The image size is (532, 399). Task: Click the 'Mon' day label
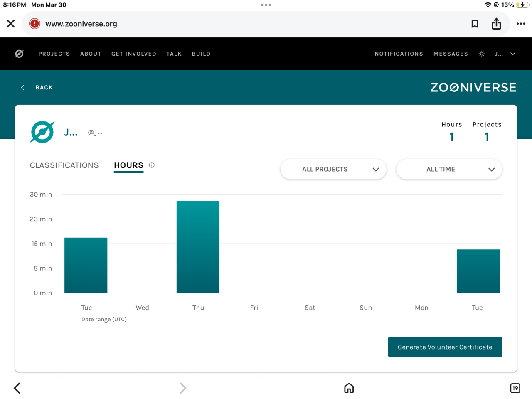point(421,308)
